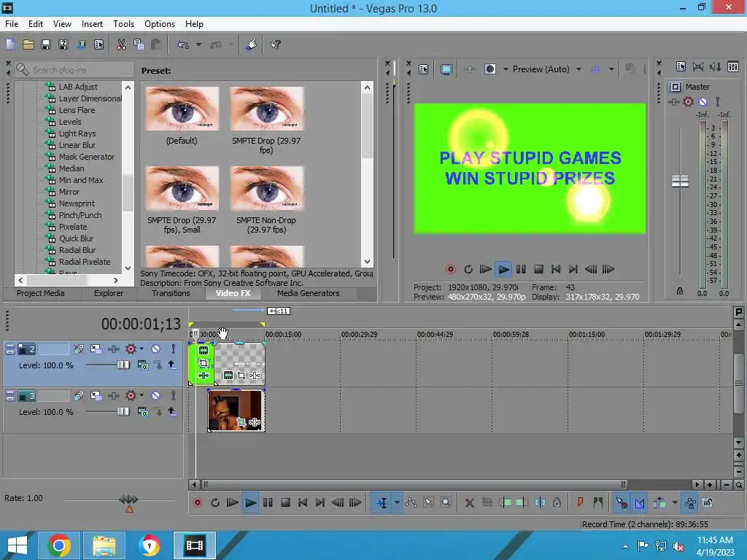Screen dimensions: 747x560
Task: Open a file with the Open folder icon
Action: tap(28, 44)
